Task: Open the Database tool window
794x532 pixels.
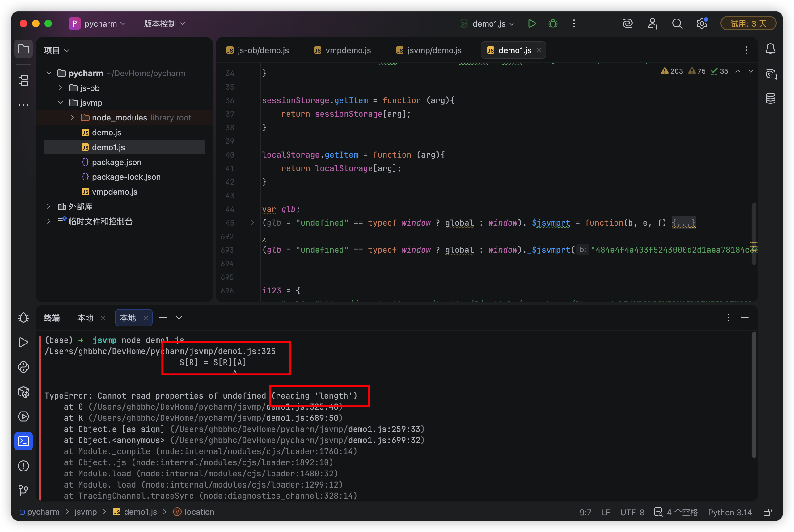Action: 770,98
